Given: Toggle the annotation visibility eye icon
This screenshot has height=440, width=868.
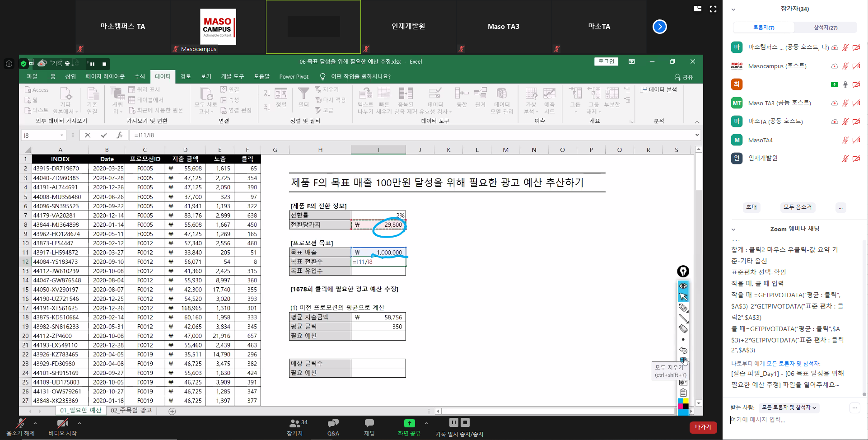Looking at the screenshot, I should [683, 286].
